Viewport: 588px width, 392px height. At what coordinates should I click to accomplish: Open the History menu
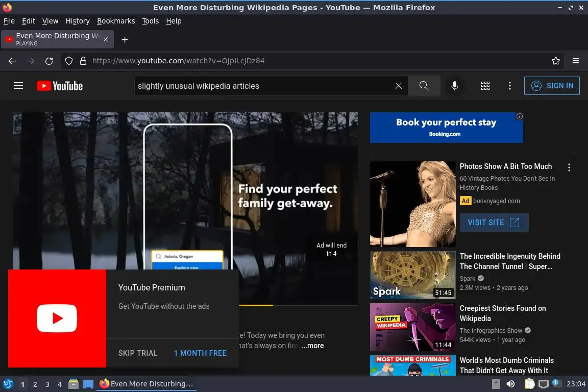click(78, 21)
